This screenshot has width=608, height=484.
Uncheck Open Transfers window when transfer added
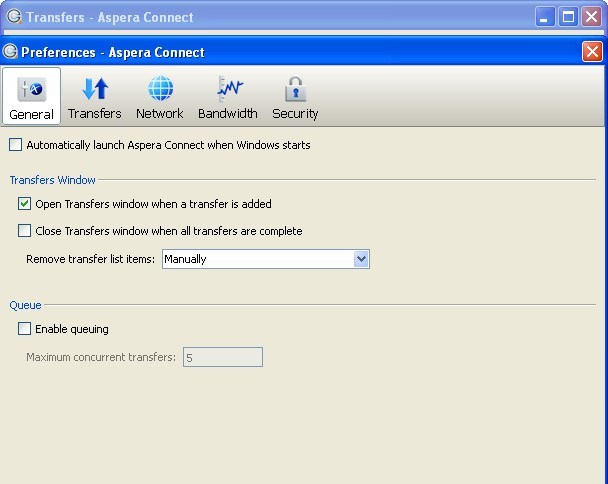(x=24, y=204)
